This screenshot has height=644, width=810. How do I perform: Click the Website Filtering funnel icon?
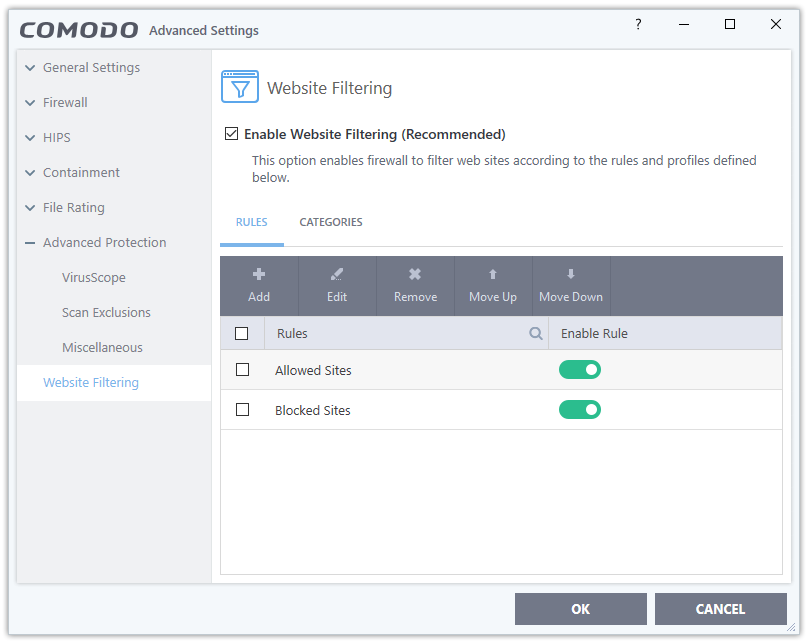tap(239, 88)
